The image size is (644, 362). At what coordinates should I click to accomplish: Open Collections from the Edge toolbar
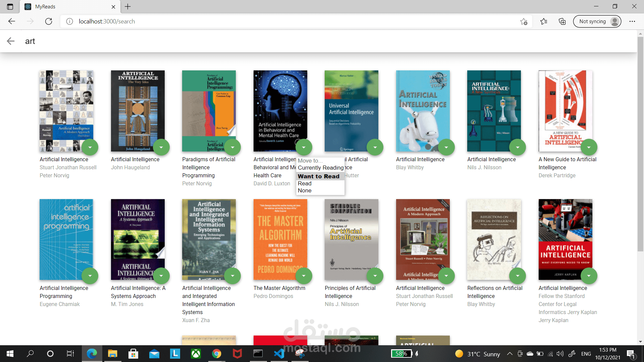pos(562,21)
